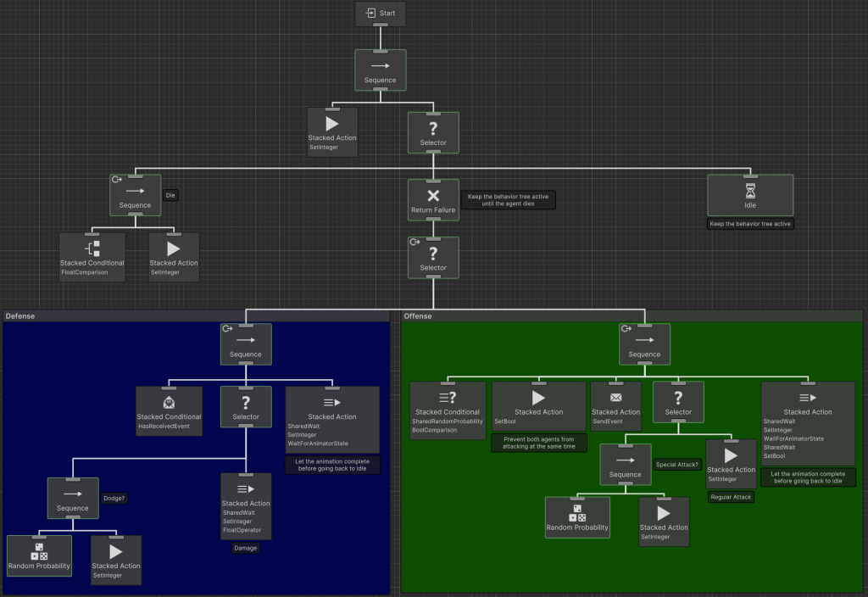Click the HasReceivedEvent Stacked Conditional node
Screen dimensions: 868x597
click(x=170, y=411)
